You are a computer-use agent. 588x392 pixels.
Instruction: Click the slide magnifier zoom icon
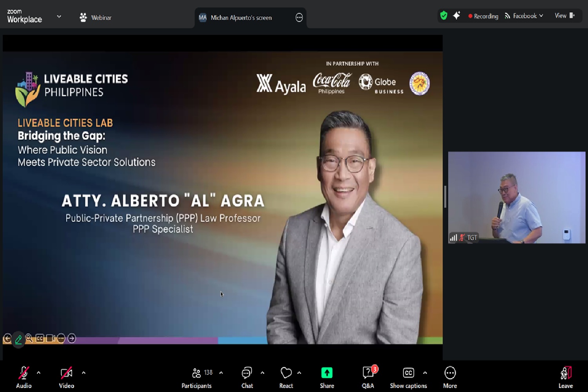(29, 338)
